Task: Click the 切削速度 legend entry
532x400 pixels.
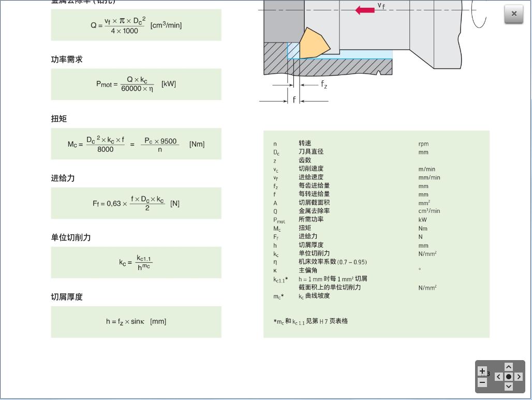Action: tap(311, 169)
